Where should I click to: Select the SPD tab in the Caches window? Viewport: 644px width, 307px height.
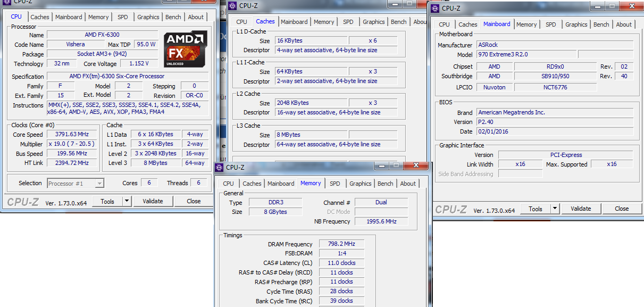pyautogui.click(x=348, y=22)
